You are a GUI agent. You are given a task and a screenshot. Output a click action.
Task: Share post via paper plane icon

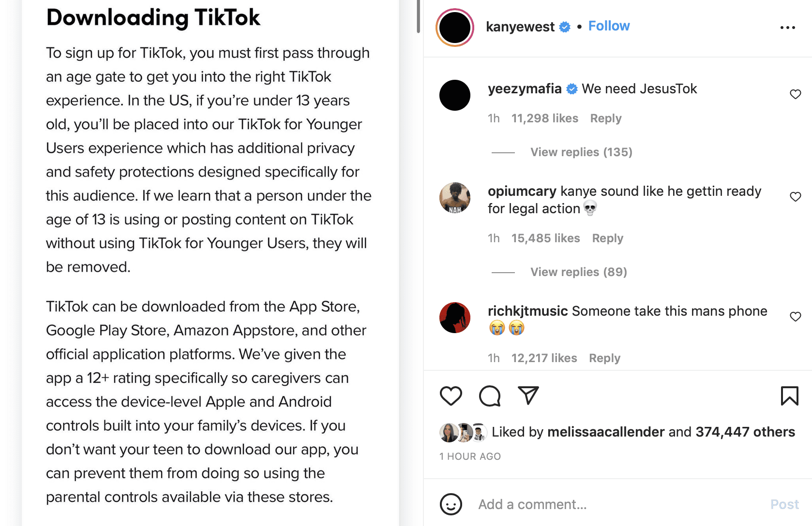(528, 395)
